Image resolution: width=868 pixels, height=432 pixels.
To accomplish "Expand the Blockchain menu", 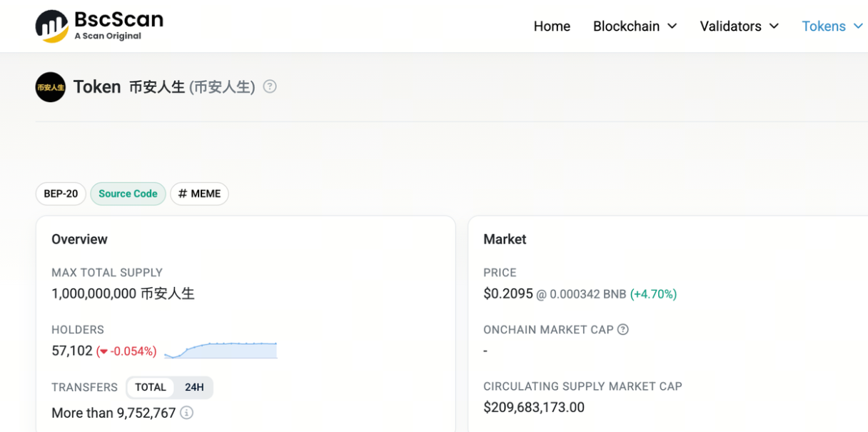I will [x=635, y=26].
